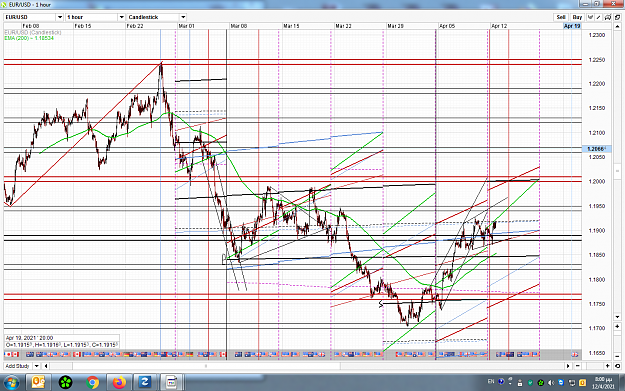Click the Buy button
Screen dimensions: 625x391
point(577,17)
